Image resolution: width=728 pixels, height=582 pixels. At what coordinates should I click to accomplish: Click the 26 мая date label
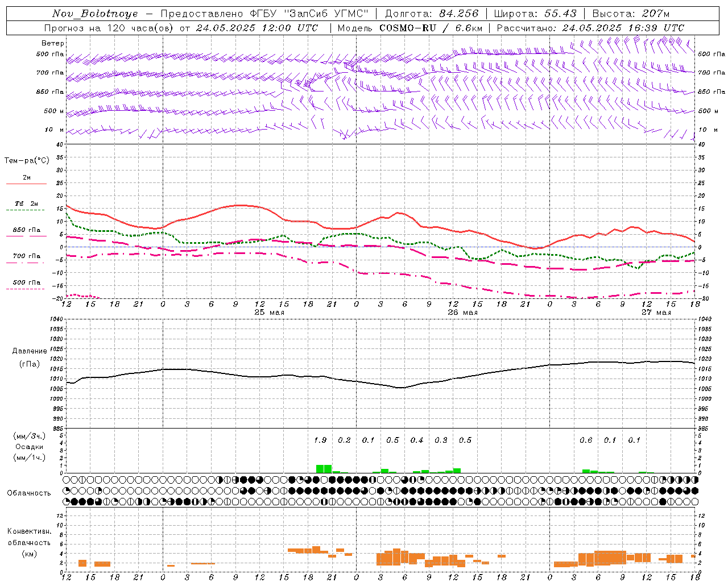click(x=462, y=313)
